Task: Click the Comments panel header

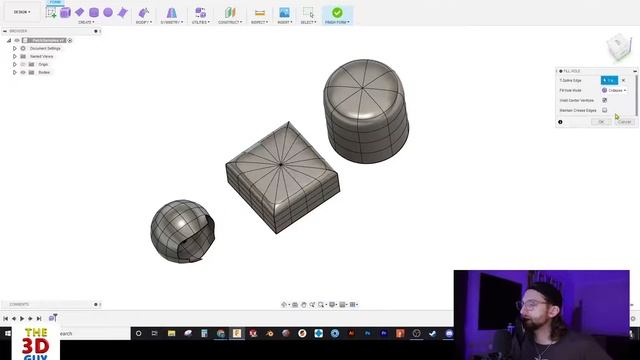Action: [19, 304]
